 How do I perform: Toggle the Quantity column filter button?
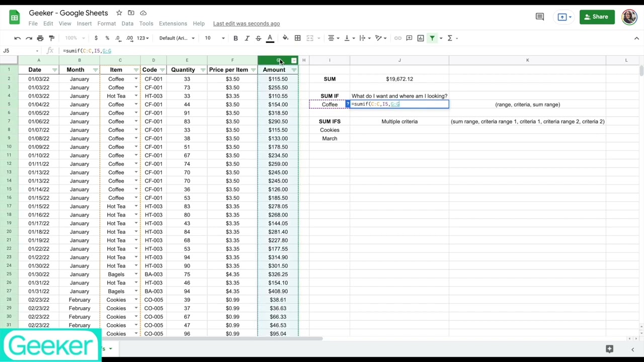click(203, 70)
